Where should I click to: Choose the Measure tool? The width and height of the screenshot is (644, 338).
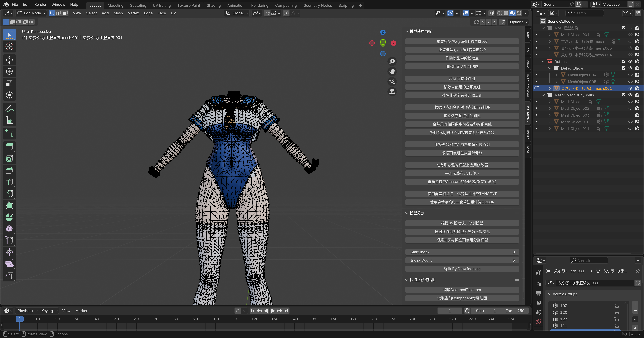9,120
